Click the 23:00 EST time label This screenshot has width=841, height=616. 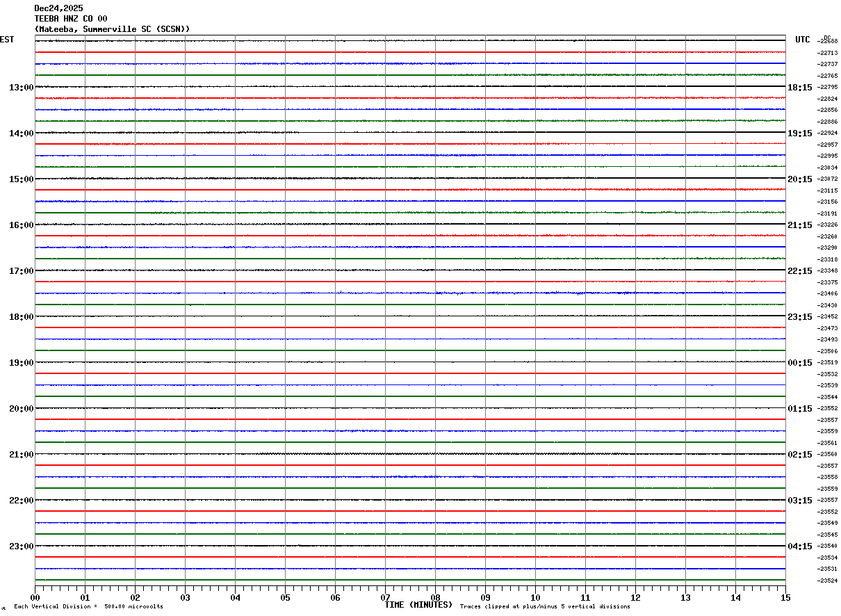pyautogui.click(x=22, y=546)
